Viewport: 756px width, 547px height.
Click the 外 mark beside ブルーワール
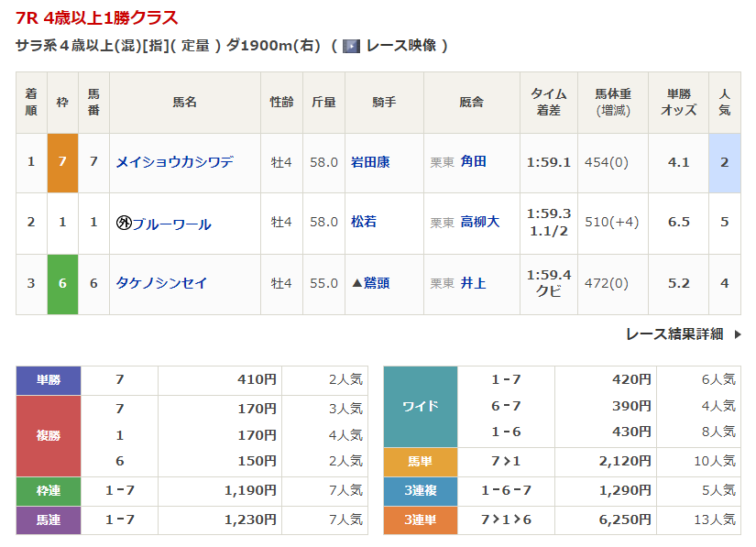[124, 223]
